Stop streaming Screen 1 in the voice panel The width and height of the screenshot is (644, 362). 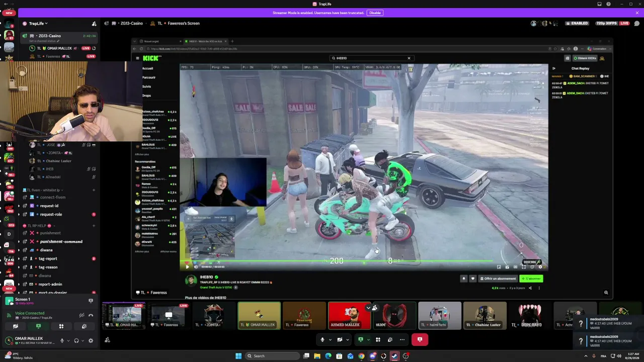[91, 301]
